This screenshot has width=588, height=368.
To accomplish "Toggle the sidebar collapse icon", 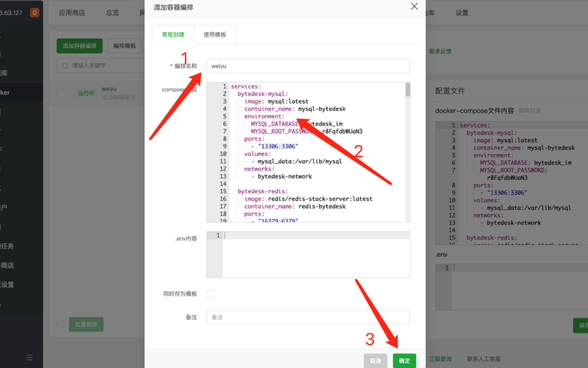I will coord(29,358).
